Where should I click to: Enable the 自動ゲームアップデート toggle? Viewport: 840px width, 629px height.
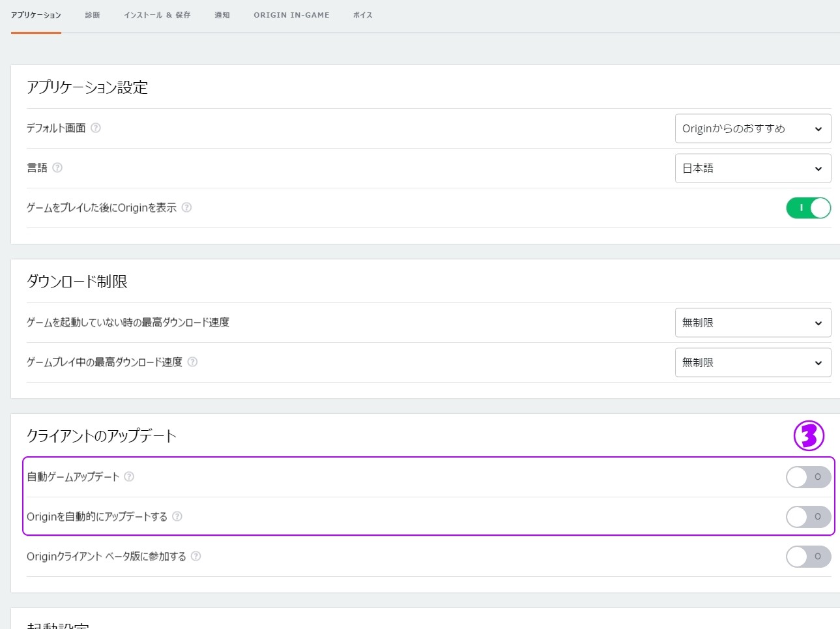click(808, 477)
